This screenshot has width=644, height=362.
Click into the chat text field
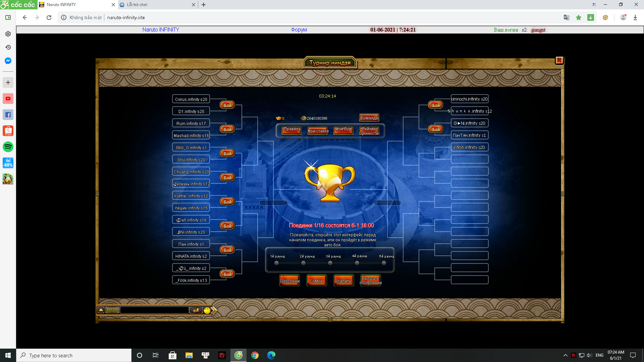154,310
